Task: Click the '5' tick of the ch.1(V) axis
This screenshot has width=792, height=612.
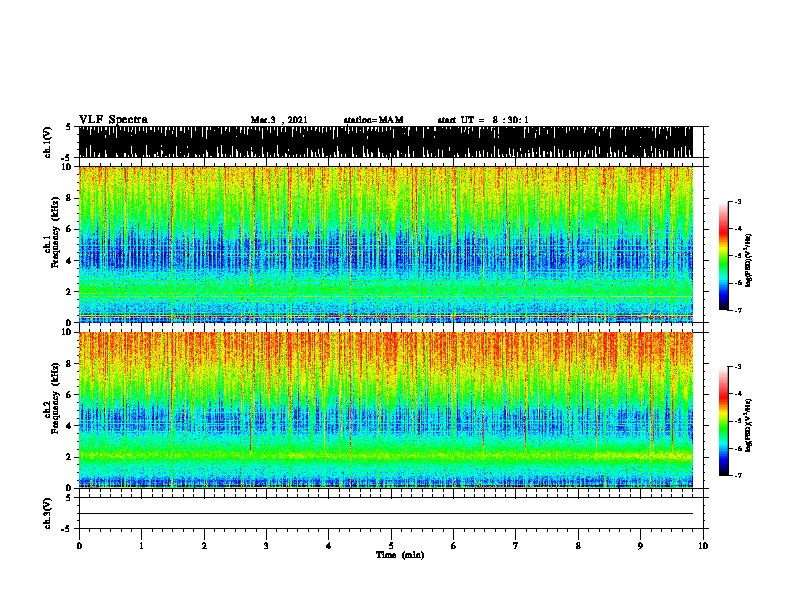Action: tap(68, 127)
